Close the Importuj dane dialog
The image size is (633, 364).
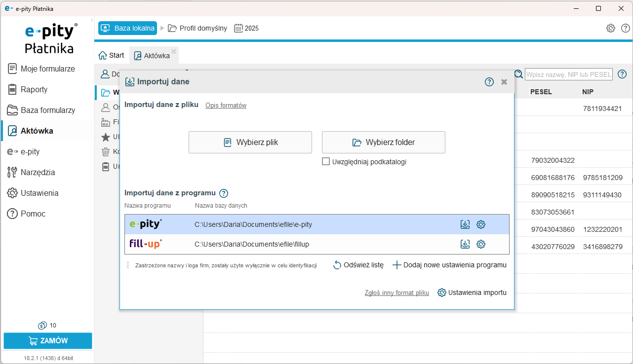click(504, 82)
